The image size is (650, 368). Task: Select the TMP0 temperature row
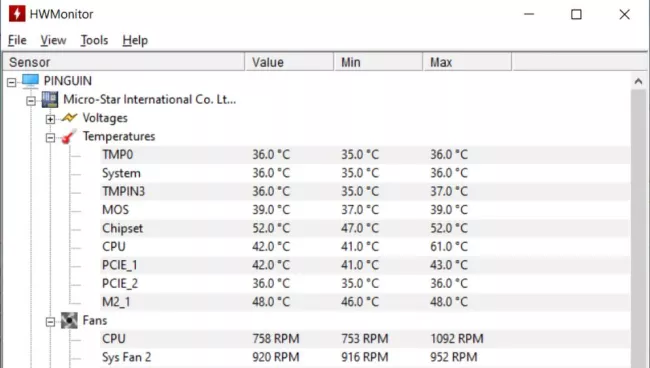click(x=365, y=155)
